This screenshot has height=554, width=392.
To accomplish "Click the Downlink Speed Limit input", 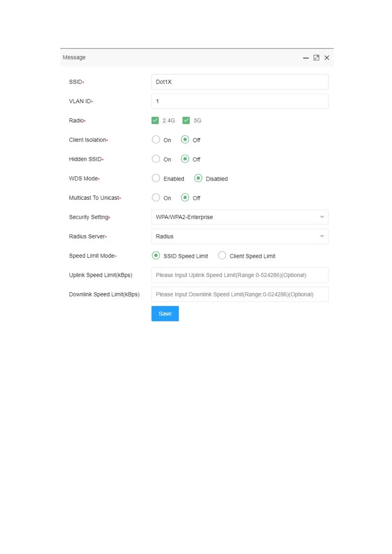I will [240, 294].
